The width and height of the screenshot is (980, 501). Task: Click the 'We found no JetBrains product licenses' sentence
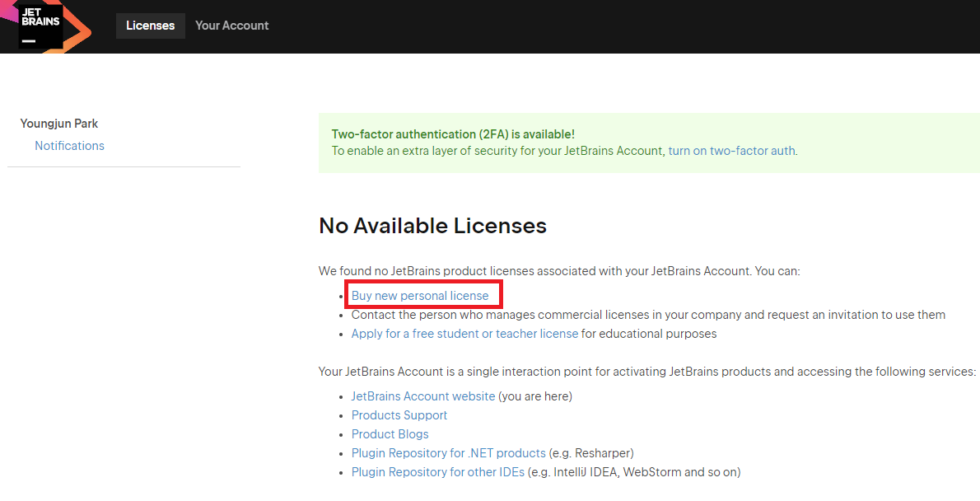[559, 271]
